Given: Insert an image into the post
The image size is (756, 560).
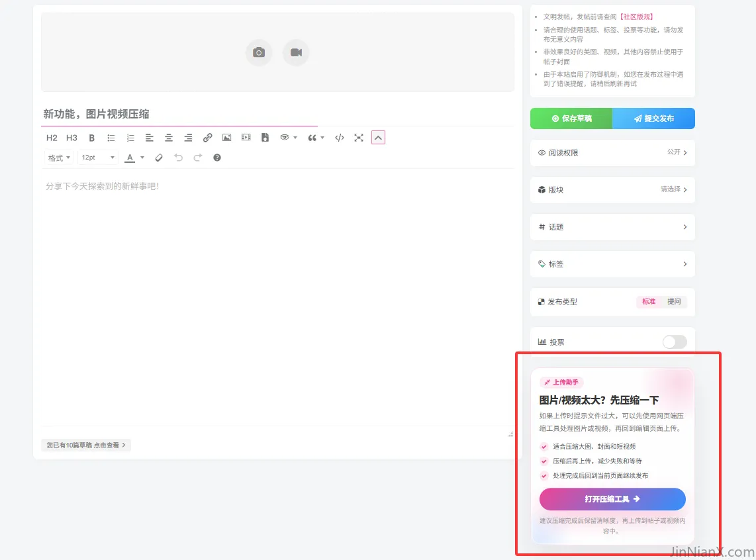Looking at the screenshot, I should 226,138.
